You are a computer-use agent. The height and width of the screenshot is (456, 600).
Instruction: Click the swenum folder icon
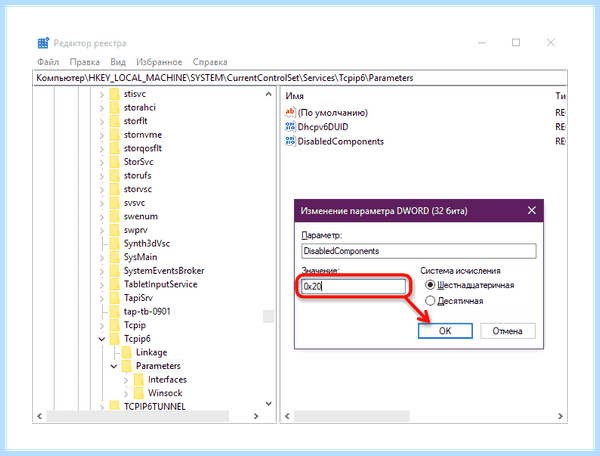coord(114,216)
